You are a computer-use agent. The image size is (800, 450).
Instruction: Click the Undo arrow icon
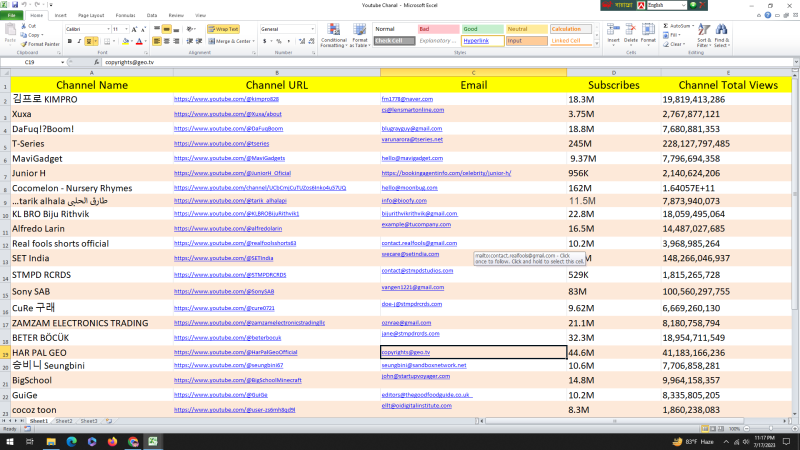point(24,5)
